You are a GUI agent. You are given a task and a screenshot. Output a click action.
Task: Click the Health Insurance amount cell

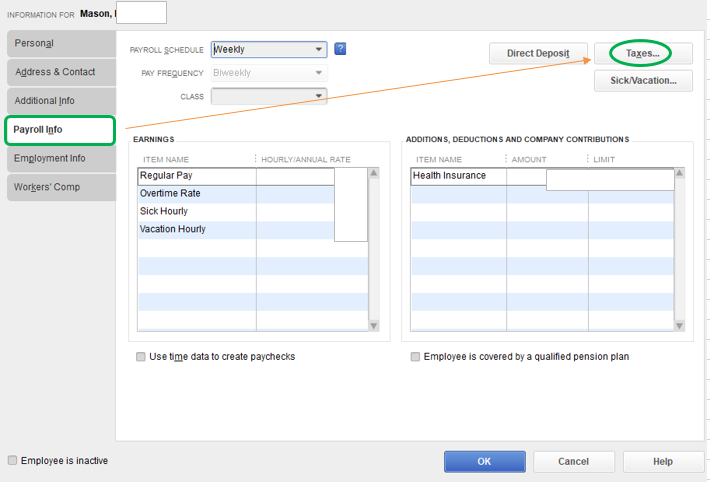point(526,176)
